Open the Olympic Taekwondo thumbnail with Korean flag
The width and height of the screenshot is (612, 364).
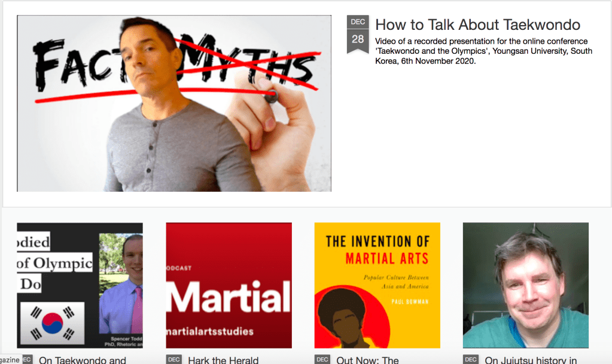click(80, 285)
